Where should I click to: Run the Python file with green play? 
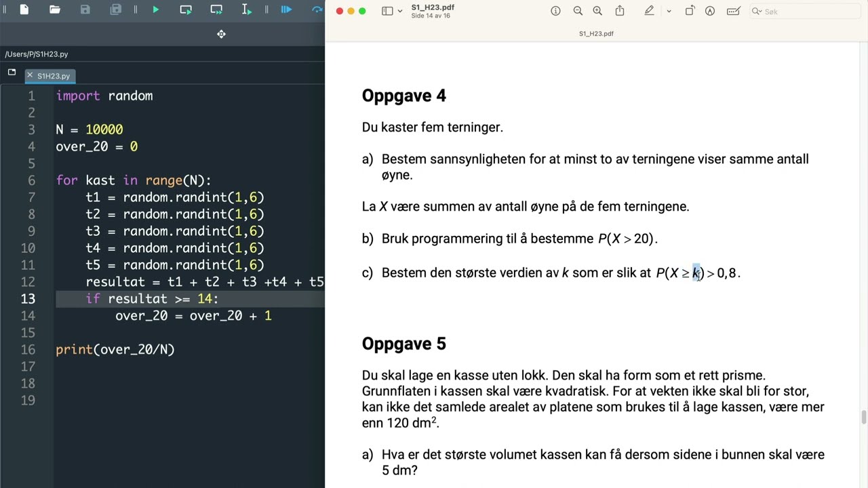coord(156,9)
